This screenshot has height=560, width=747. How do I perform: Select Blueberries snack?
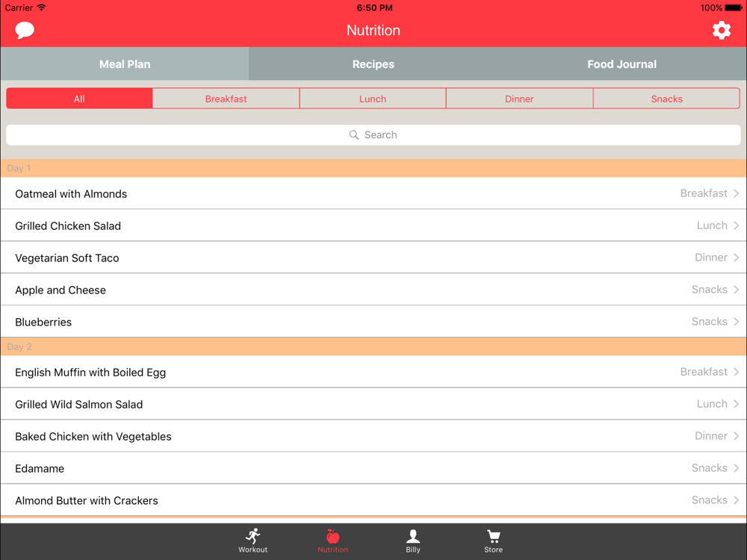pyautogui.click(x=373, y=321)
